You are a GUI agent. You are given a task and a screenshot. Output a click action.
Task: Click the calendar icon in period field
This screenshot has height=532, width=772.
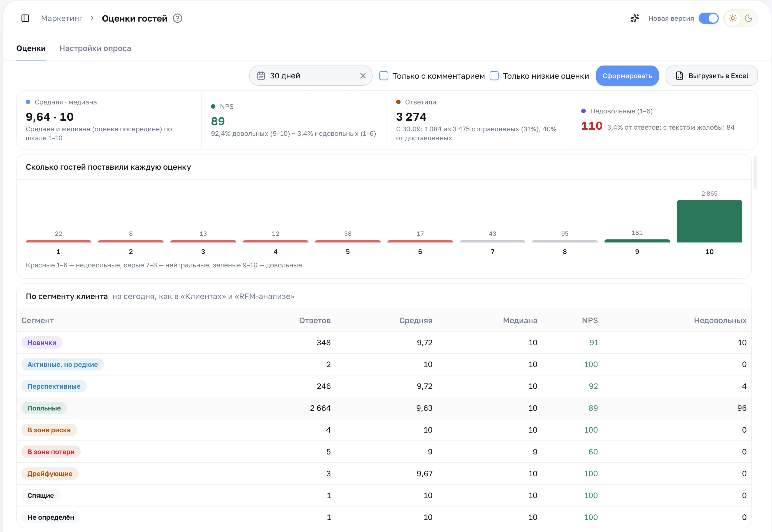261,76
